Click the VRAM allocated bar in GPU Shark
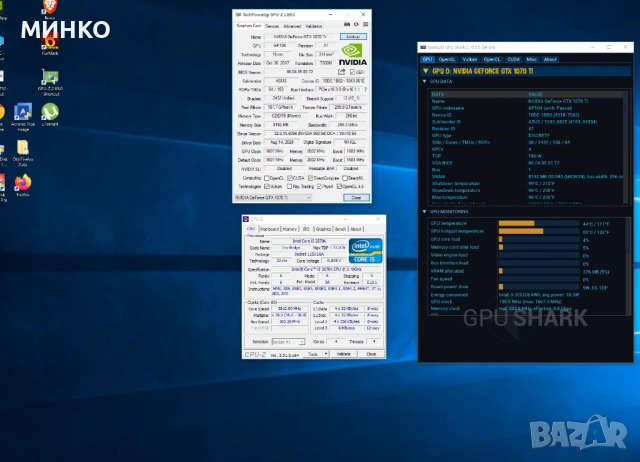 pos(538,271)
